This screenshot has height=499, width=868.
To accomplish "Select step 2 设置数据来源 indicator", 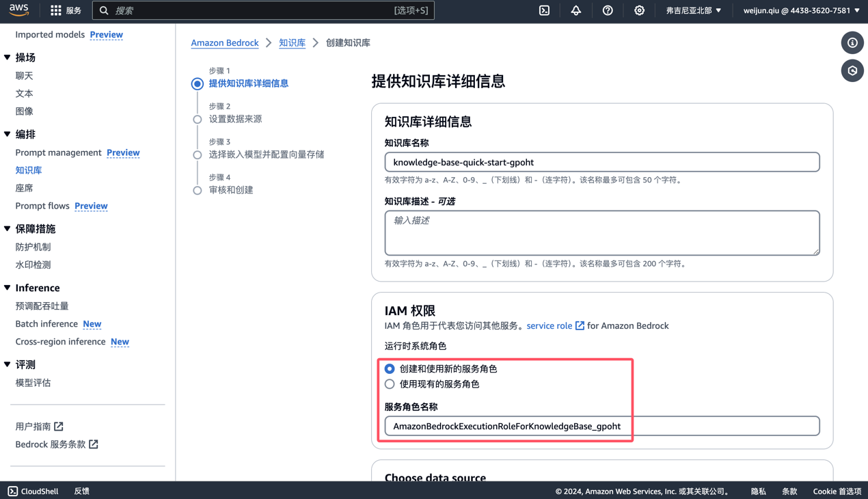I will 198,120.
